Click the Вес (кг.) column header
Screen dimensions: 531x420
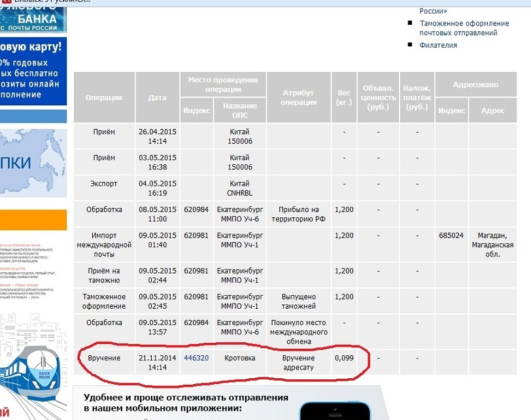click(x=343, y=97)
